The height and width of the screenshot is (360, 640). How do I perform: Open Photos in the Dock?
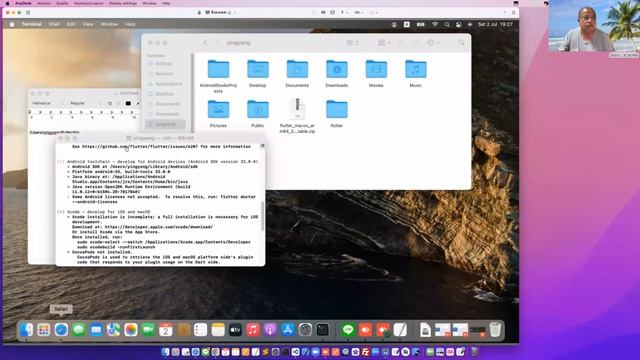tap(131, 330)
